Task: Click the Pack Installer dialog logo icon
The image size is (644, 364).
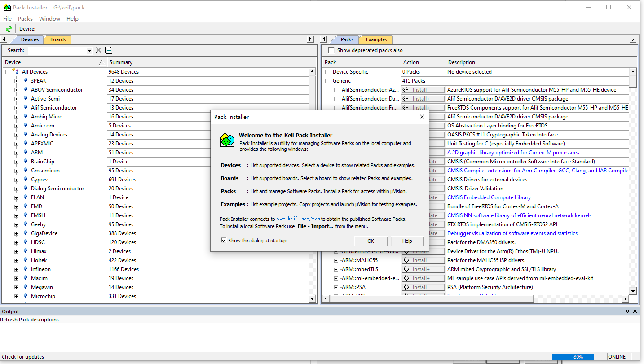Action: pos(227,140)
